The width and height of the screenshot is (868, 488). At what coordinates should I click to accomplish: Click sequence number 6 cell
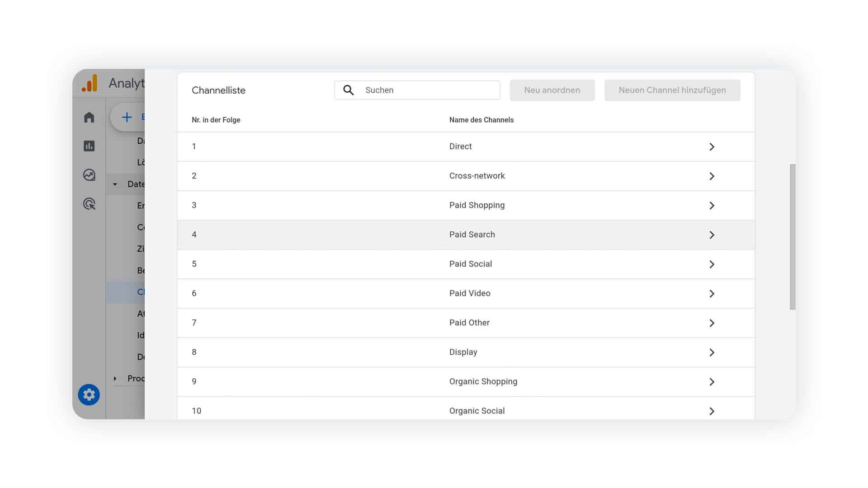194,293
